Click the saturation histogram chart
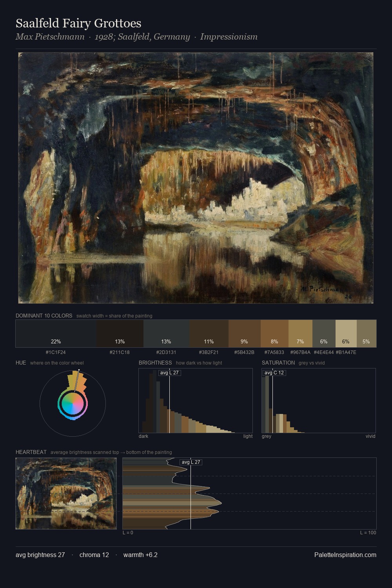Screen dimensions: 392x588 coord(319,401)
